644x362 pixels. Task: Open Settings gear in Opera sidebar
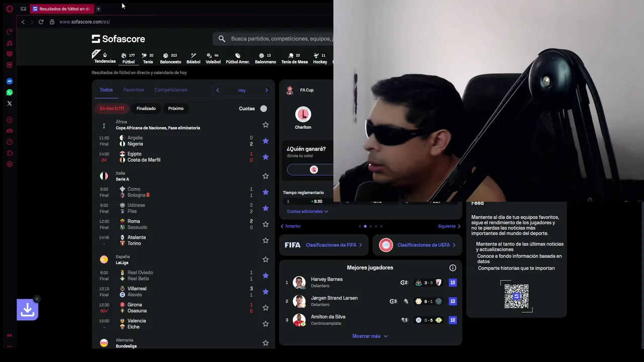[x=9, y=164]
